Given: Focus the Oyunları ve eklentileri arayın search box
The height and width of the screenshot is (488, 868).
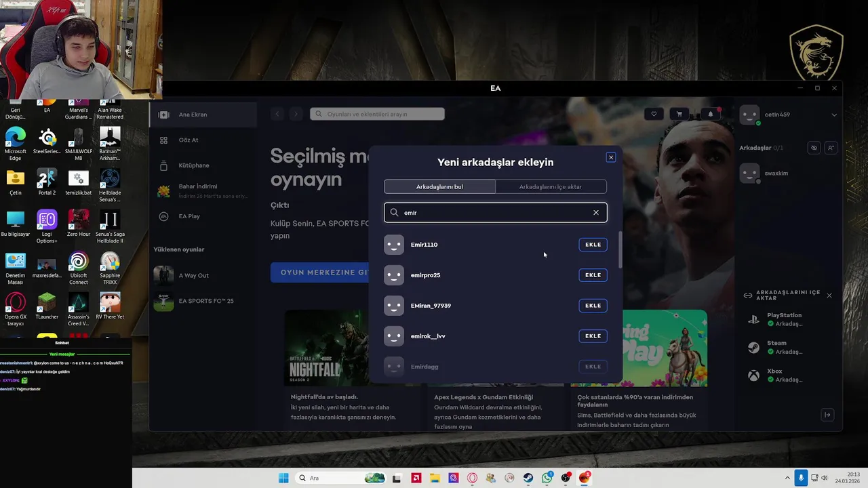Looking at the screenshot, I should [x=377, y=114].
